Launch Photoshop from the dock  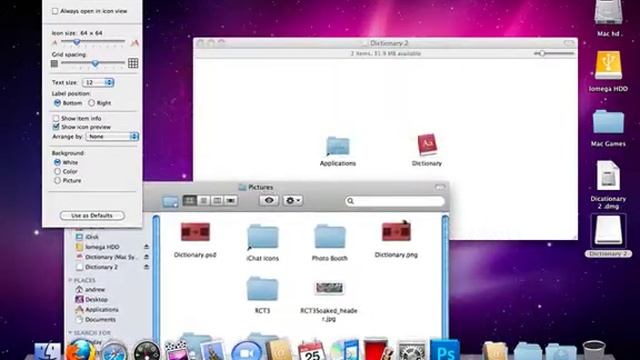click(445, 350)
